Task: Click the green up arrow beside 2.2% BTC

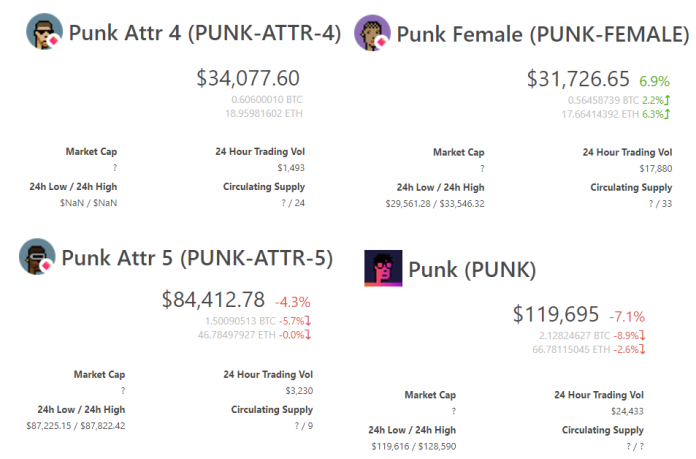Action: (x=667, y=100)
